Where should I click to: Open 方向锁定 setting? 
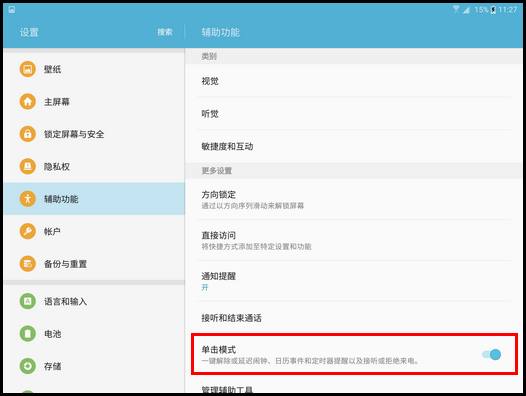click(x=354, y=199)
